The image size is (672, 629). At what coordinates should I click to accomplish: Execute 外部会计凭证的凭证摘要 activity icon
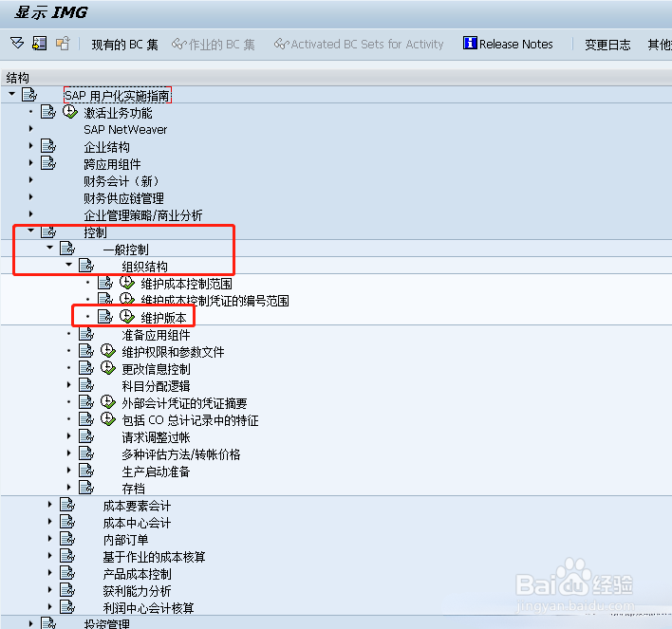108,402
